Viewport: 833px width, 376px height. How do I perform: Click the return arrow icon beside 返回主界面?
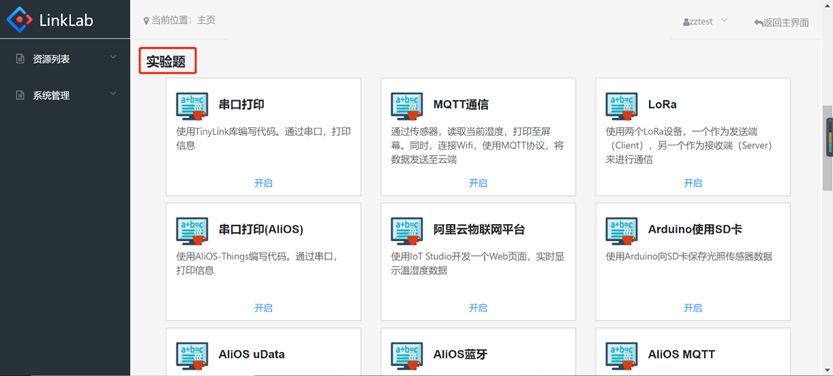(x=758, y=23)
